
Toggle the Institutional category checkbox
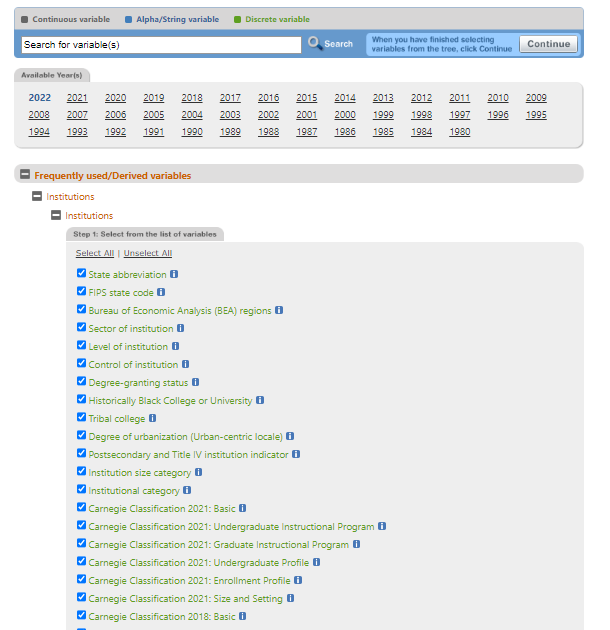click(x=81, y=490)
